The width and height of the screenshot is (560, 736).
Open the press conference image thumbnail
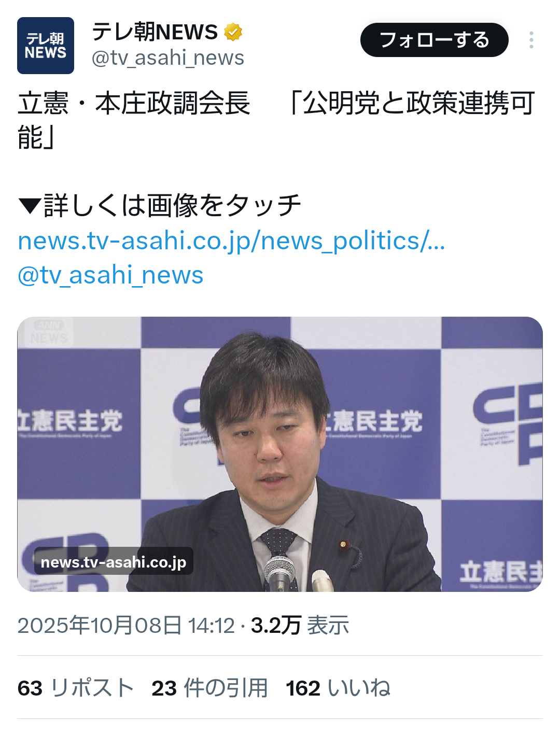coord(280,454)
